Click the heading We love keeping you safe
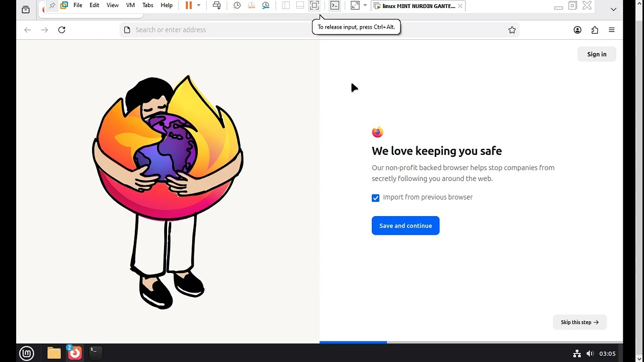644x362 pixels. [x=437, y=151]
